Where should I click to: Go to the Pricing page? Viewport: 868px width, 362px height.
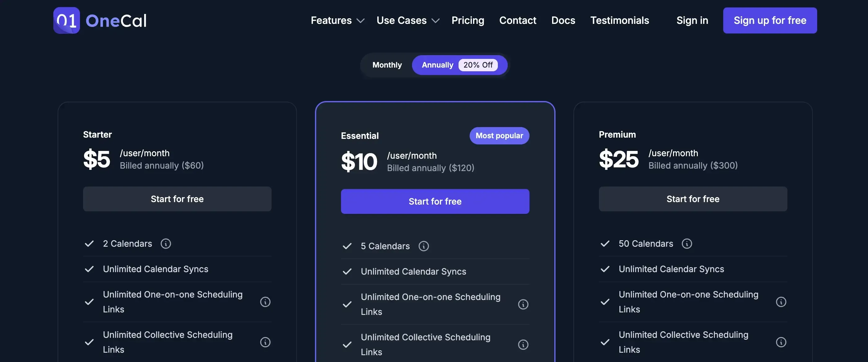coord(468,20)
